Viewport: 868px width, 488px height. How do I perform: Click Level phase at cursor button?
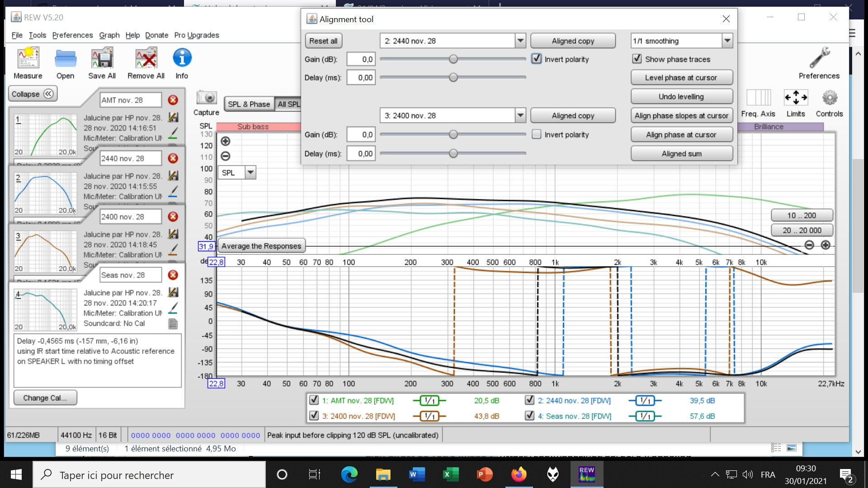point(681,78)
